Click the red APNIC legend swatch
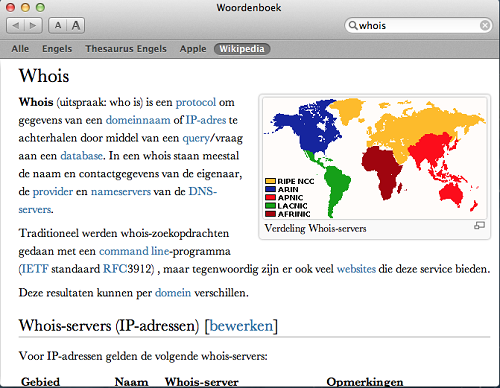 click(x=270, y=197)
